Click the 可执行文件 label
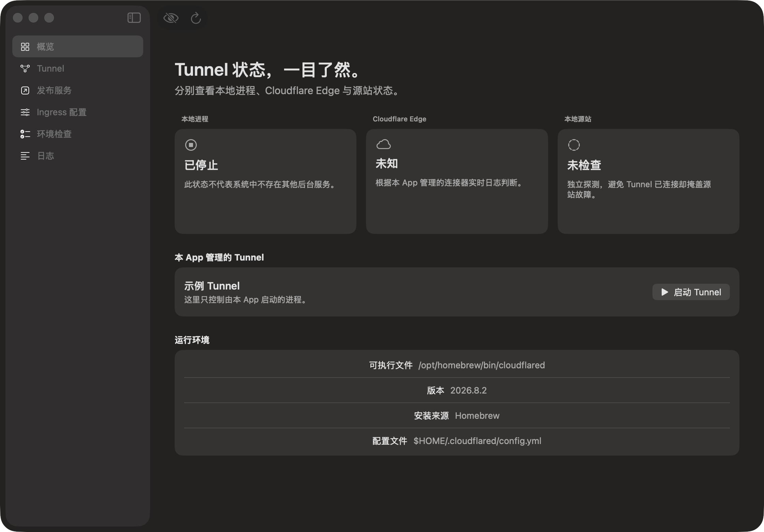 click(x=391, y=365)
